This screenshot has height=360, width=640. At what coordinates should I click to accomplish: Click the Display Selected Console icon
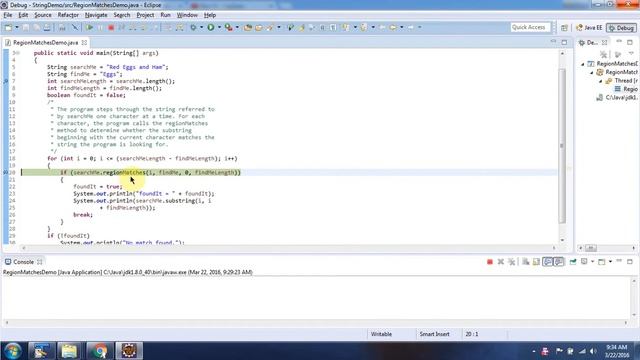(584, 262)
